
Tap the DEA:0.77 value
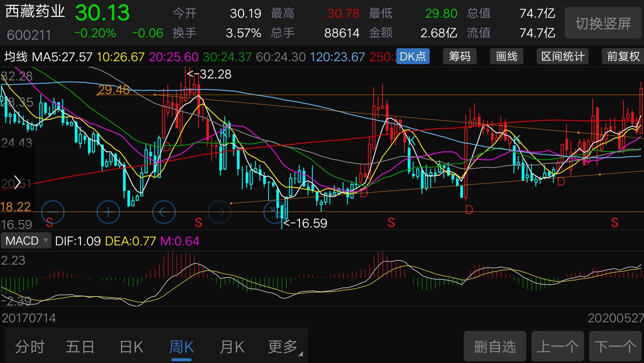(x=130, y=241)
